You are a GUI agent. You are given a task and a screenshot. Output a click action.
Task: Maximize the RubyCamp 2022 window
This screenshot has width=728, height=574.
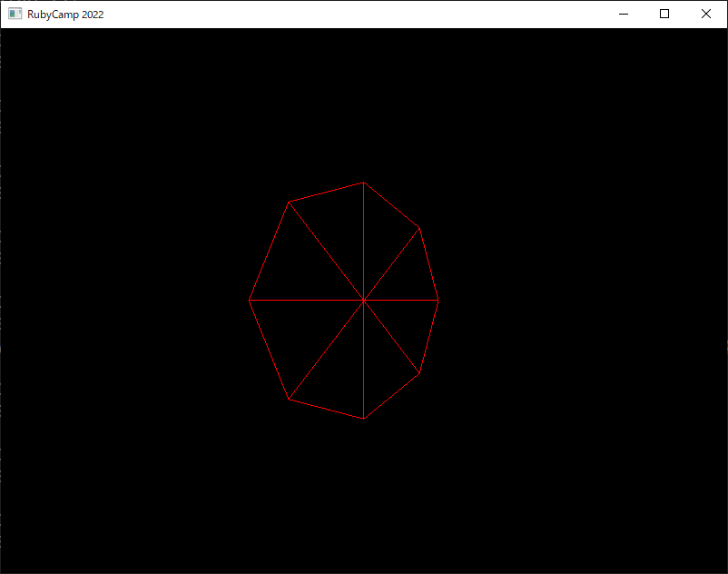[664, 14]
